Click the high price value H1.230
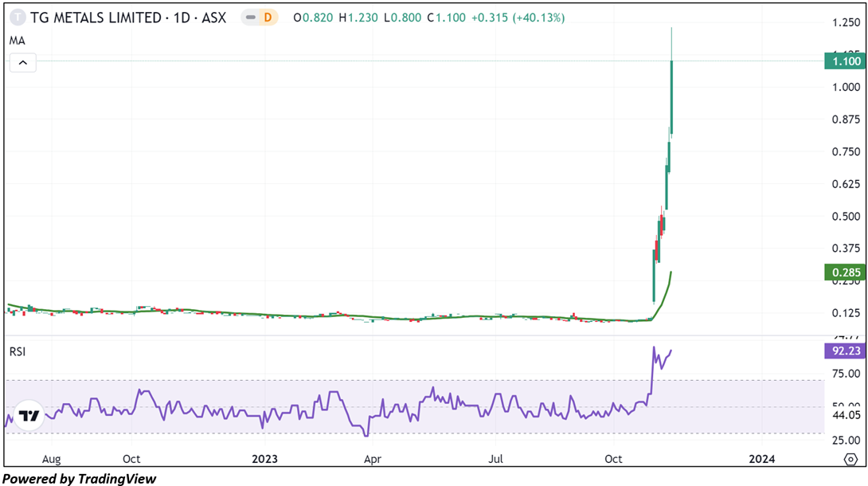This screenshot has width=868, height=486. [x=358, y=18]
